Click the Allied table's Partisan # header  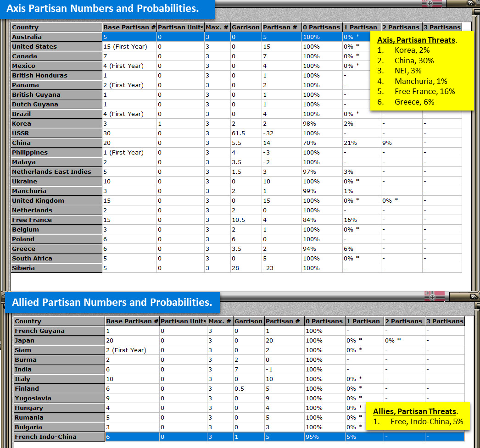284,321
